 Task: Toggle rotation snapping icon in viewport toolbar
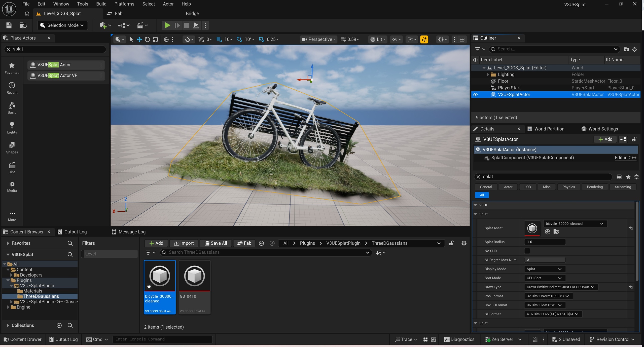[x=239, y=39]
